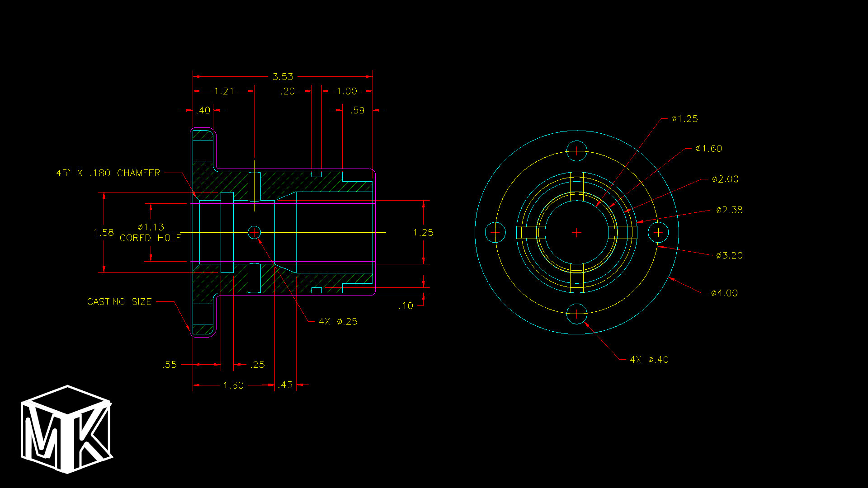This screenshot has width=868, height=488.
Task: Click the ø1.25 diameter label
Action: click(684, 119)
